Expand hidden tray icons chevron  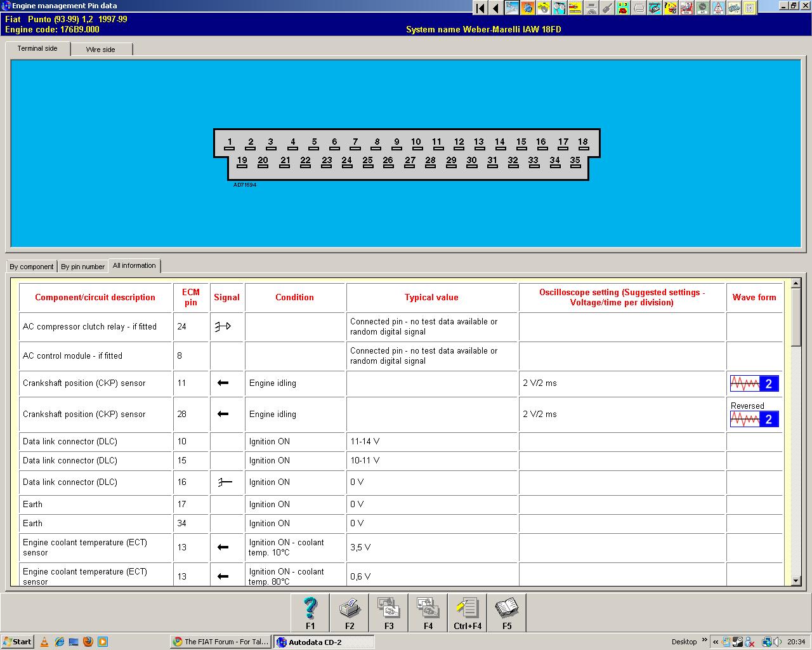pyautogui.click(x=716, y=642)
